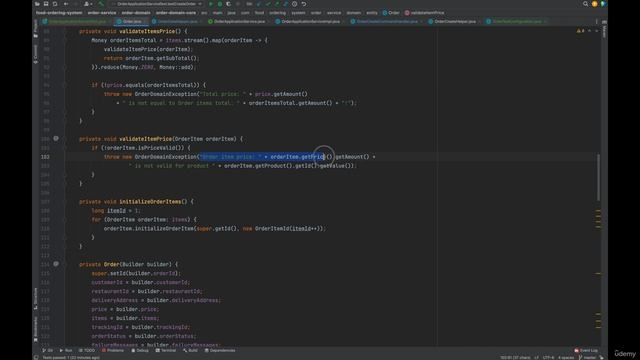Screen dimensions: 640x360
Task: Click OrderDomainException on highlighted line 102
Action: click(x=166, y=157)
